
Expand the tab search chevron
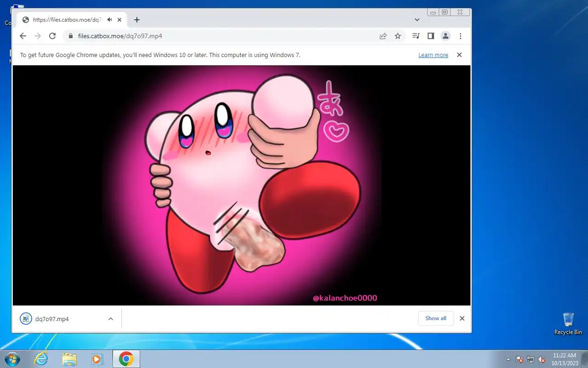click(x=417, y=20)
